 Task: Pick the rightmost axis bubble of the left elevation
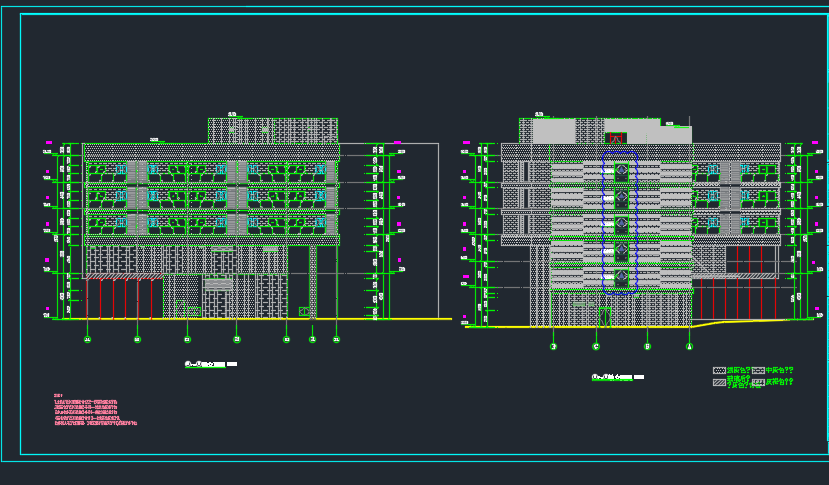click(x=336, y=340)
